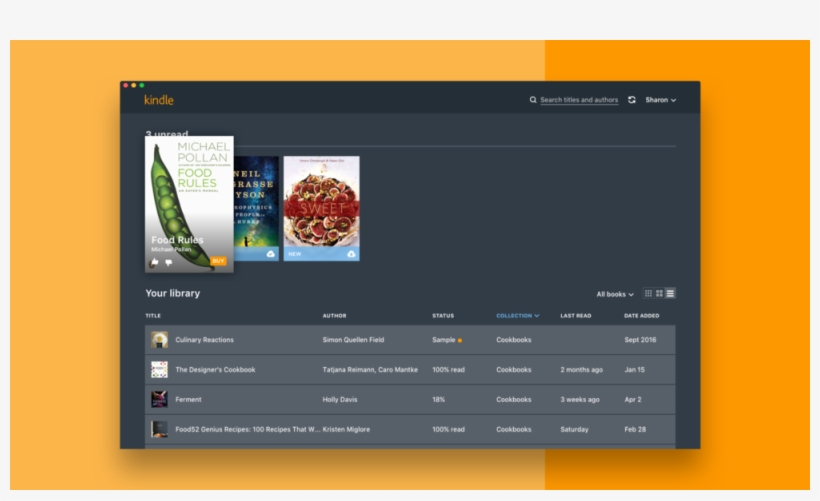Click the Sample status of Culinary Reactions
The image size is (820, 501).
pyautogui.click(x=447, y=339)
